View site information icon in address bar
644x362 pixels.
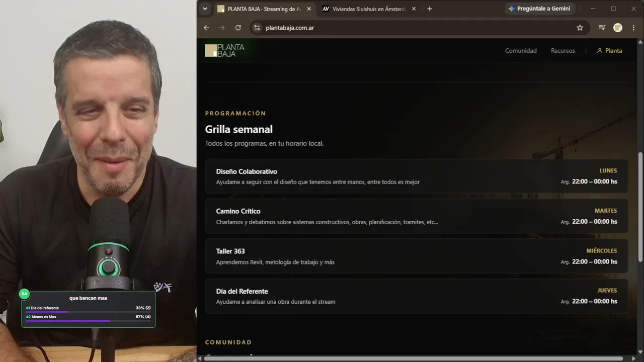pos(257,28)
